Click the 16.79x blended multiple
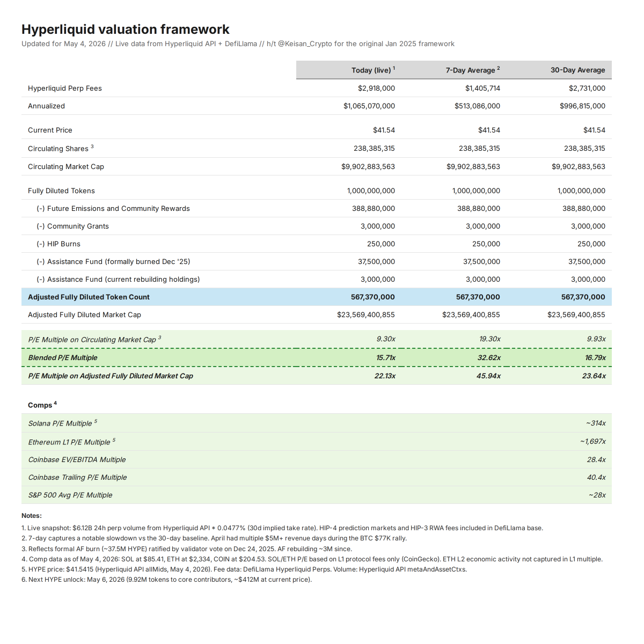The width and height of the screenshot is (644, 644). click(x=595, y=357)
